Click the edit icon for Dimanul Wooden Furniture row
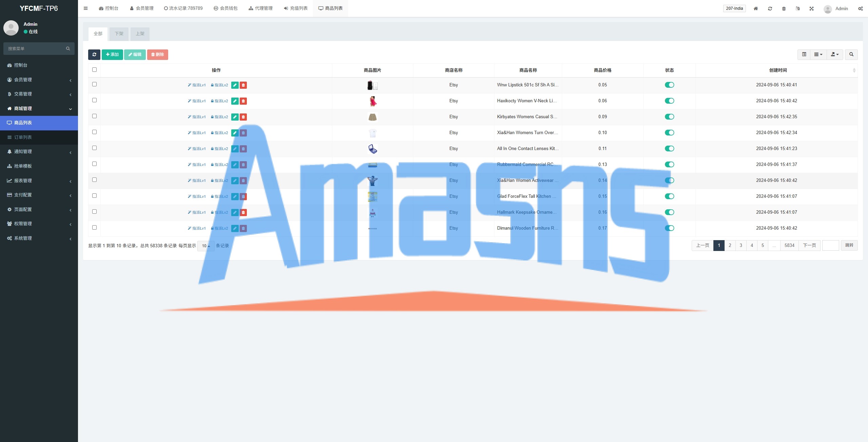This screenshot has width=868, height=442. tap(235, 228)
